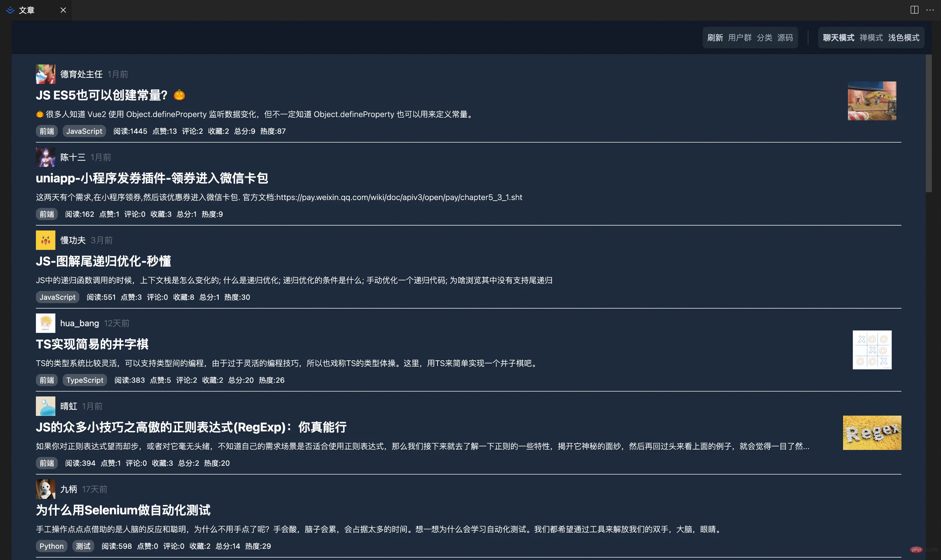Image resolution: width=941 pixels, height=560 pixels.
Task: Keep 聊天模式 (chat mode) selected
Action: (x=838, y=37)
